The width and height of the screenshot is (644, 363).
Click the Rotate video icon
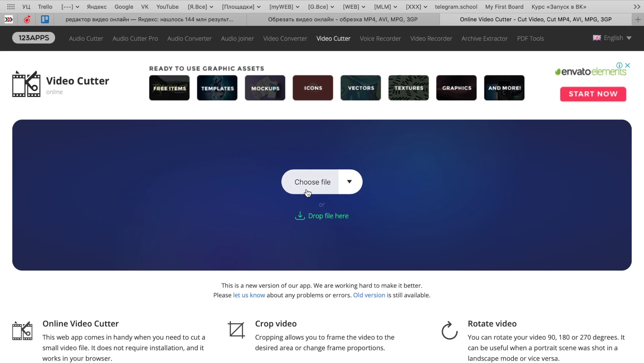coord(449,331)
